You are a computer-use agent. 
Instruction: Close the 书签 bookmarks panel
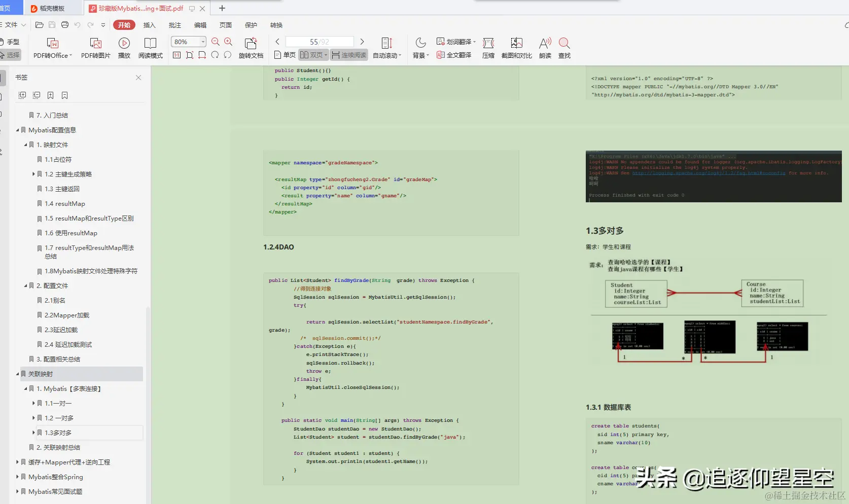[x=138, y=78]
